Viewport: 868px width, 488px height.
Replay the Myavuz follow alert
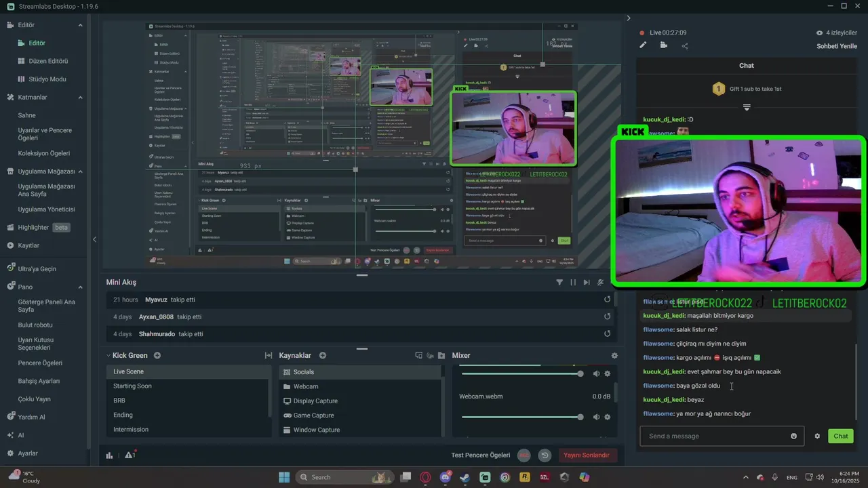pos(607,299)
